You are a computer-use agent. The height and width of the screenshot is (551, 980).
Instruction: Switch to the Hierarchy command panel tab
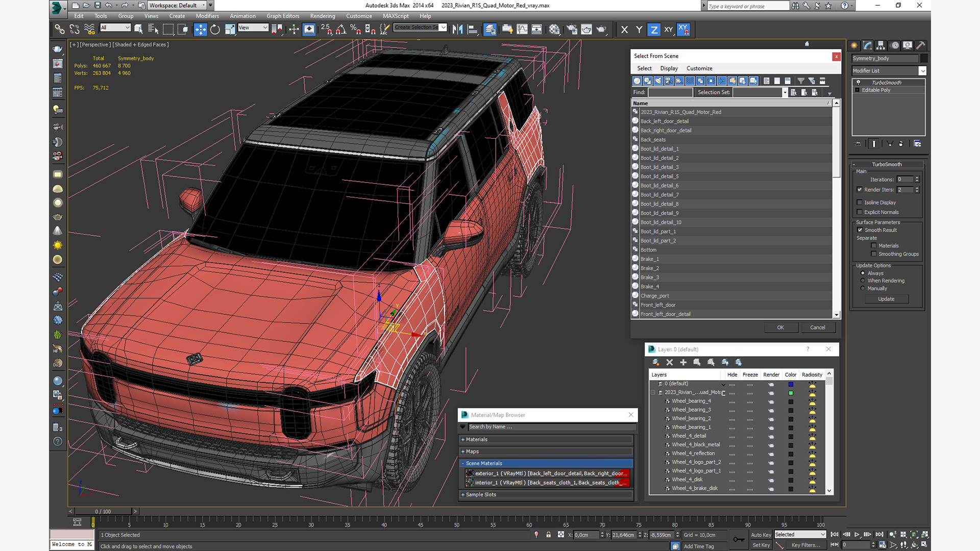(x=881, y=45)
